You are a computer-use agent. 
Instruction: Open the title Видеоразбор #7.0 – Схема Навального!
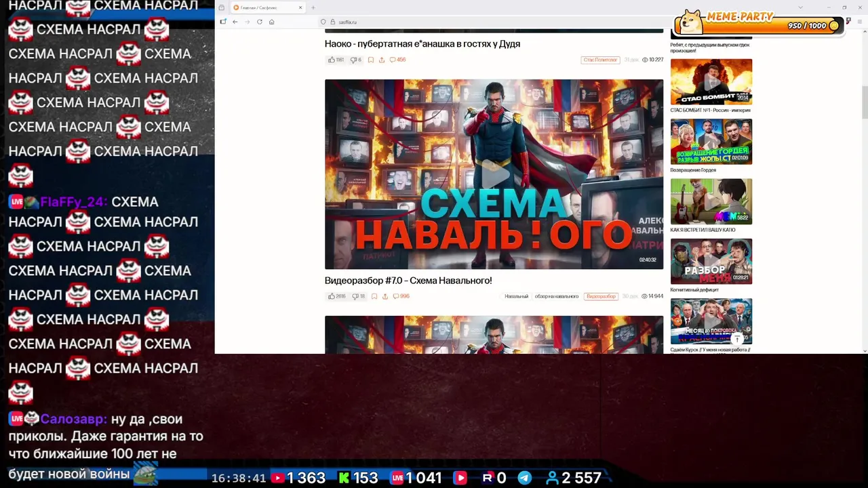click(x=408, y=281)
